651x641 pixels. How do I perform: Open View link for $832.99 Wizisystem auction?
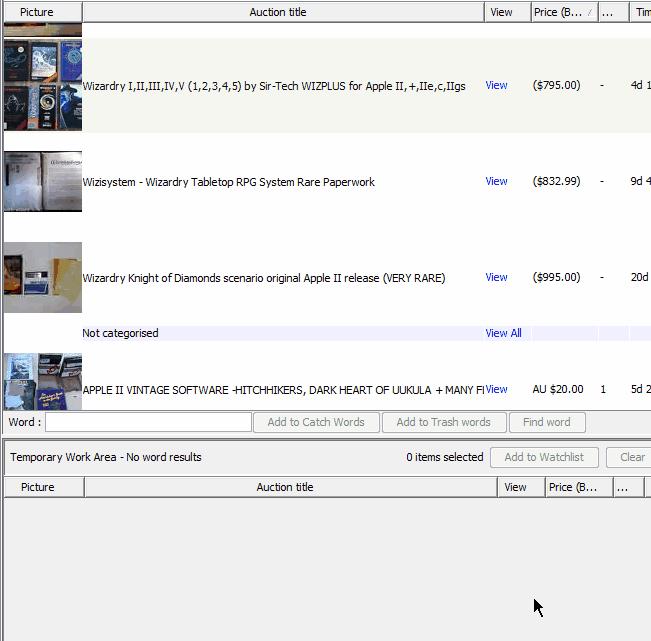(496, 181)
